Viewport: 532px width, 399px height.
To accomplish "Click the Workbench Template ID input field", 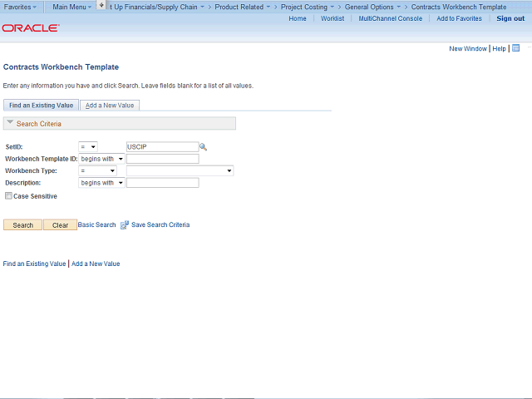I will [x=163, y=159].
